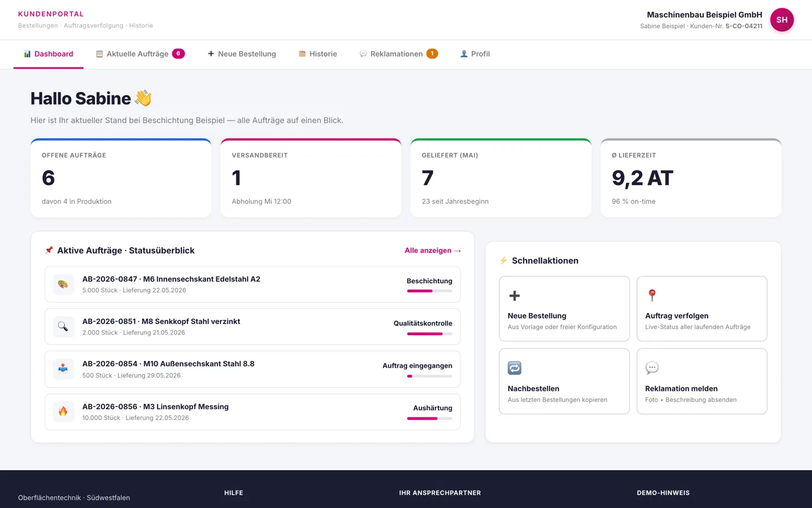
Task: Click the Geliefert (Mai) stat card
Action: (x=501, y=178)
